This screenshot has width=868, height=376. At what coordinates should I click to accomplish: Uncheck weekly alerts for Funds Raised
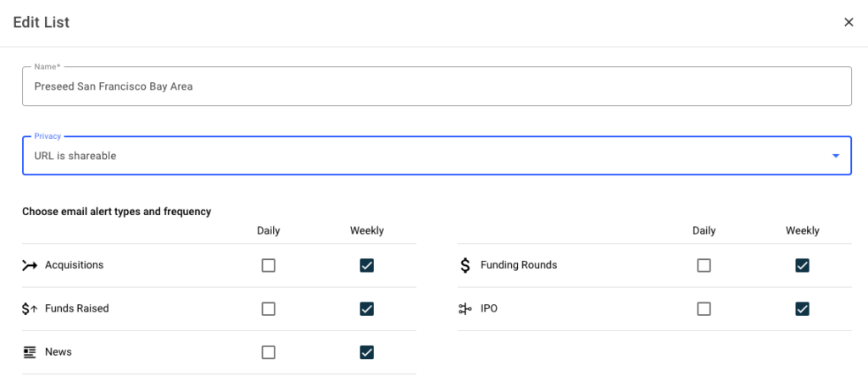coord(367,309)
